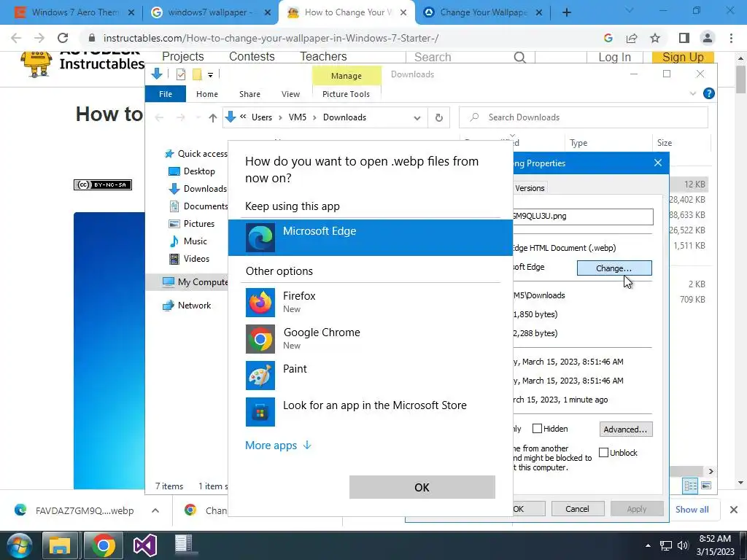Pick the Paint app icon

pos(260,376)
